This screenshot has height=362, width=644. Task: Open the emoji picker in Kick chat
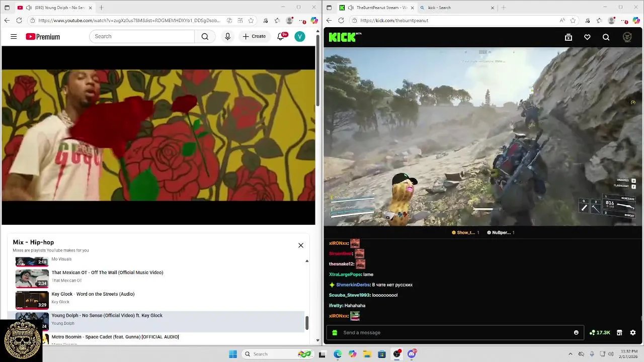pos(576,332)
